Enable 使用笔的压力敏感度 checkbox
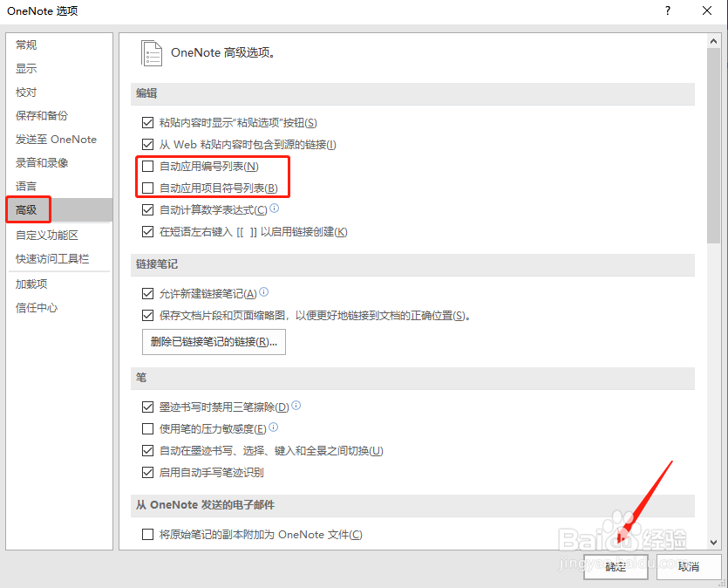This screenshot has height=588, width=728. coord(147,428)
